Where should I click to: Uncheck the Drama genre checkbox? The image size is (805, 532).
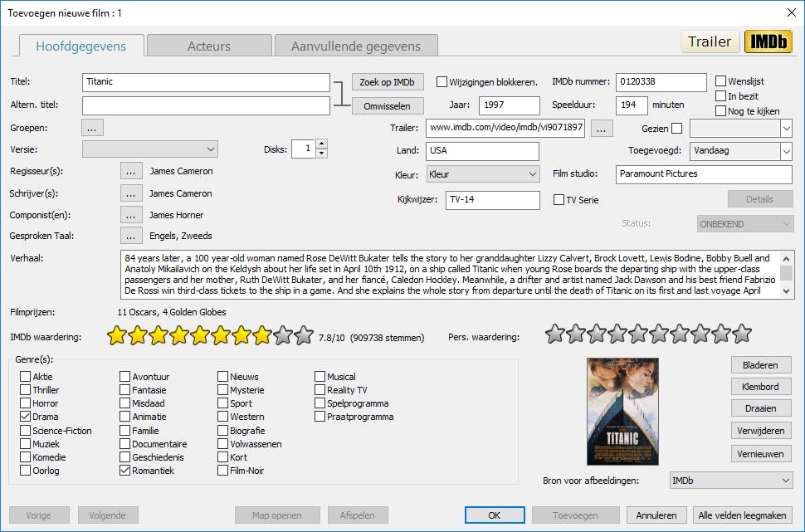[26, 417]
